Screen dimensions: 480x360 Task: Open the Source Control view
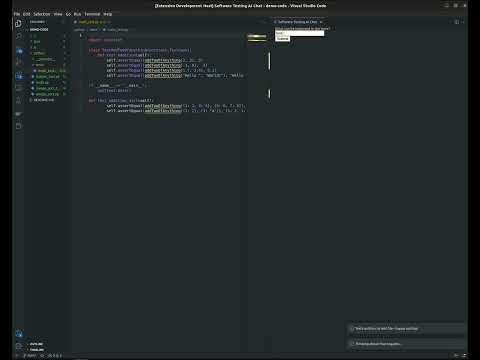click(x=19, y=51)
